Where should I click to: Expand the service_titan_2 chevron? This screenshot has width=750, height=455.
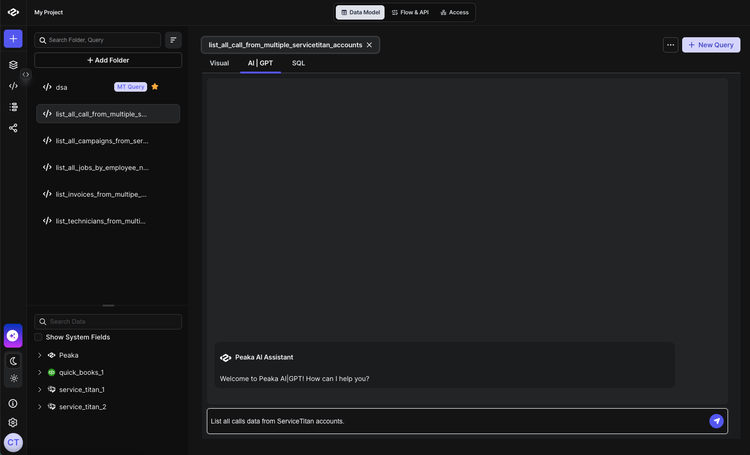pyautogui.click(x=40, y=407)
